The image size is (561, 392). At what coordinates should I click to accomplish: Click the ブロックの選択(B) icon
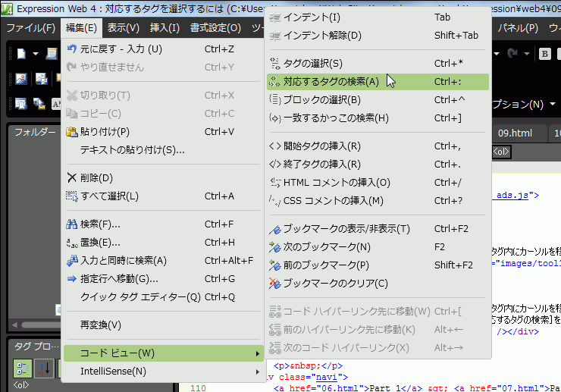point(274,100)
